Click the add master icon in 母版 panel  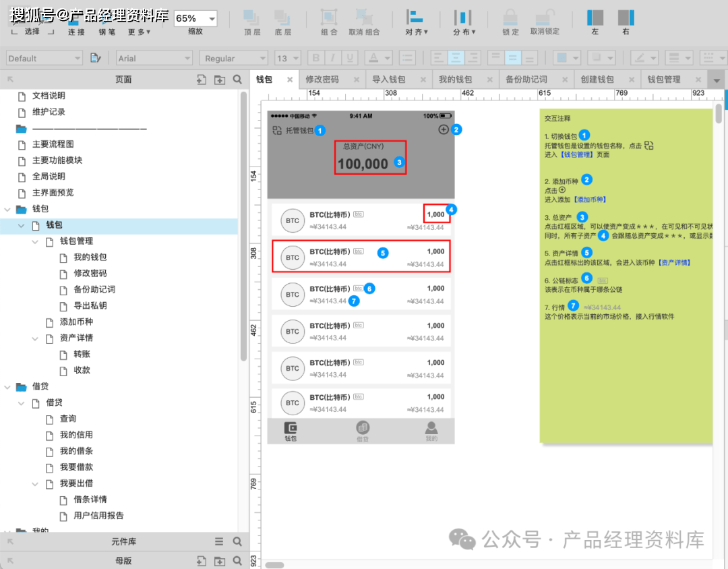tap(201, 561)
